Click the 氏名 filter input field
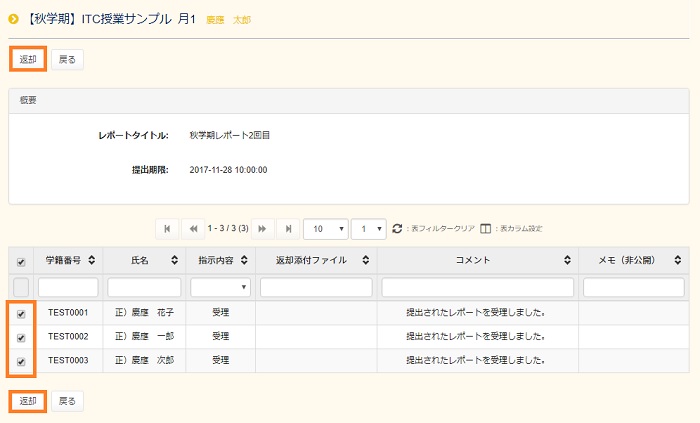 (x=144, y=287)
